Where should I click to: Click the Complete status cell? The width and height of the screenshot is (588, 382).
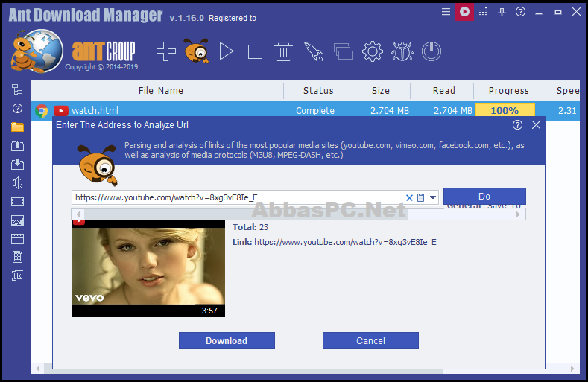tap(315, 111)
